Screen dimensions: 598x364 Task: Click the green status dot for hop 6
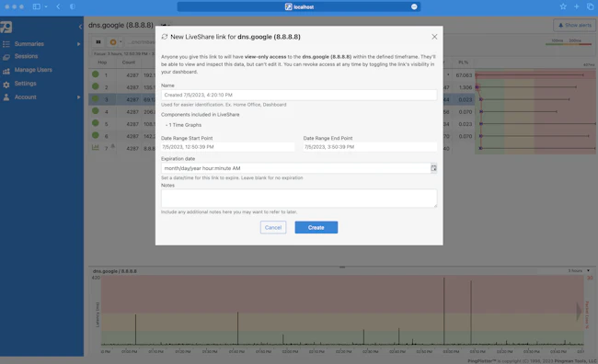(x=96, y=135)
